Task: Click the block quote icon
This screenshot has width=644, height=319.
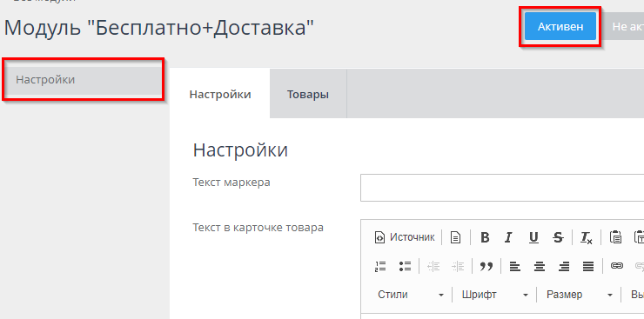Action: (486, 266)
